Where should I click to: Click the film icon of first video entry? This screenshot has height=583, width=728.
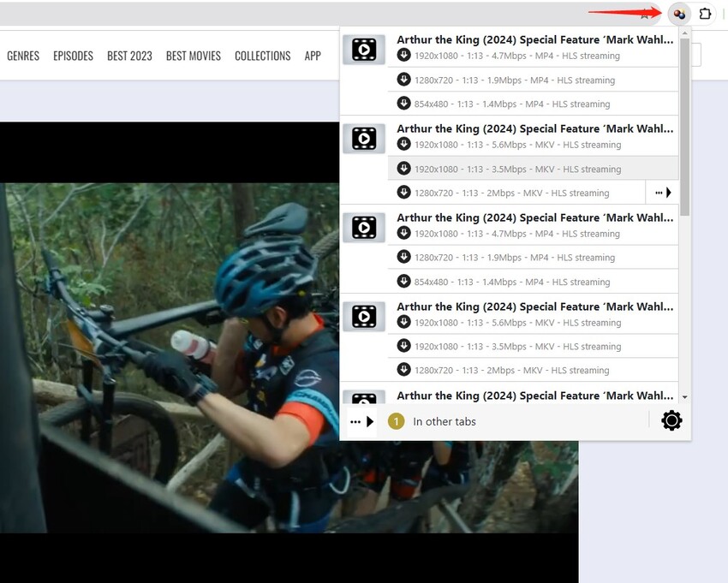pos(364,50)
